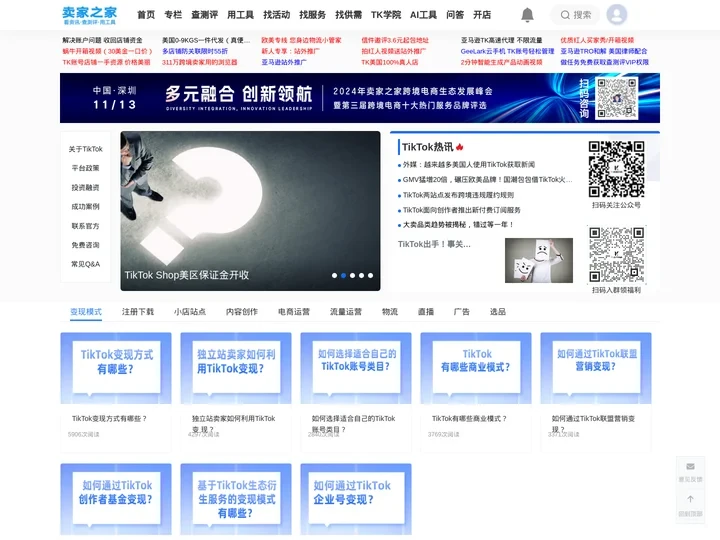Switch to the 直播 tab
The height and width of the screenshot is (540, 720).
click(426, 312)
